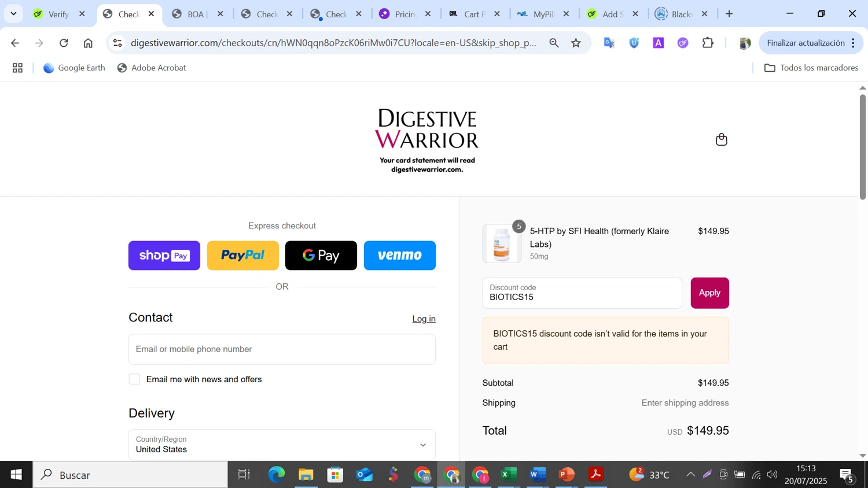Viewport: 868px width, 488px height.
Task: Open the weather 33°C widget
Action: [x=650, y=475]
